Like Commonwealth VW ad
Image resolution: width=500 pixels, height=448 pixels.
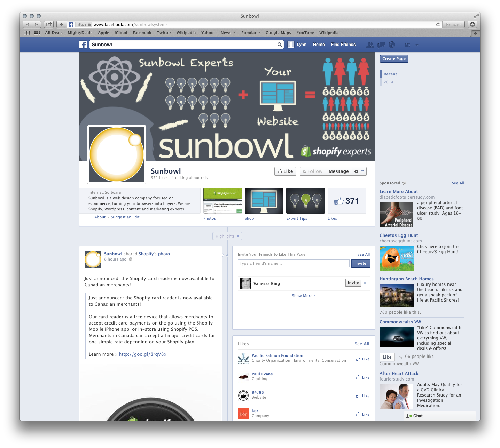click(387, 357)
